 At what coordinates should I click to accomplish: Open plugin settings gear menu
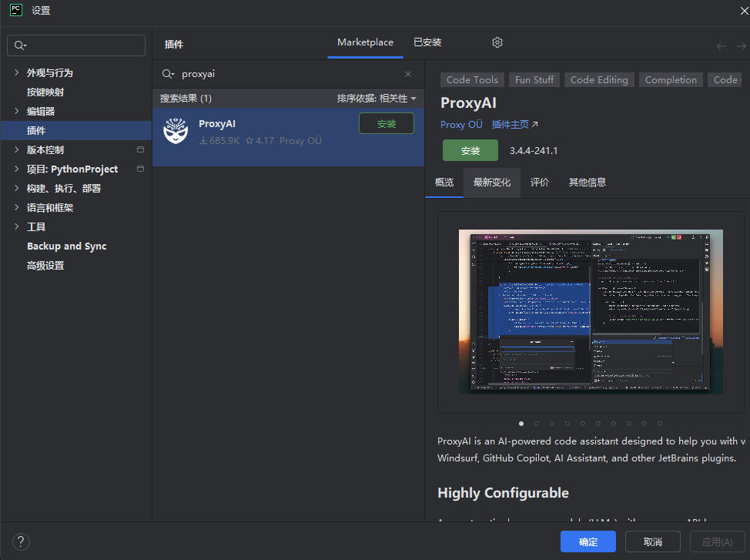[497, 42]
